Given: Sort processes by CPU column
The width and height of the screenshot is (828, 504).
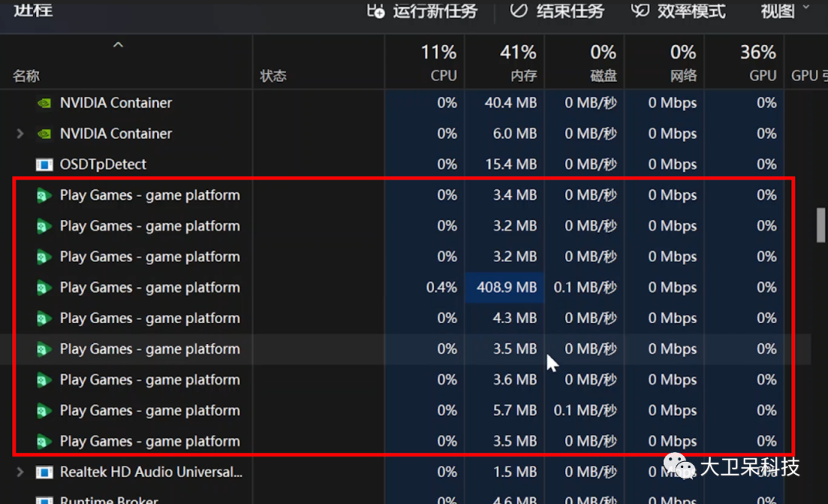Looking at the screenshot, I should (425, 62).
